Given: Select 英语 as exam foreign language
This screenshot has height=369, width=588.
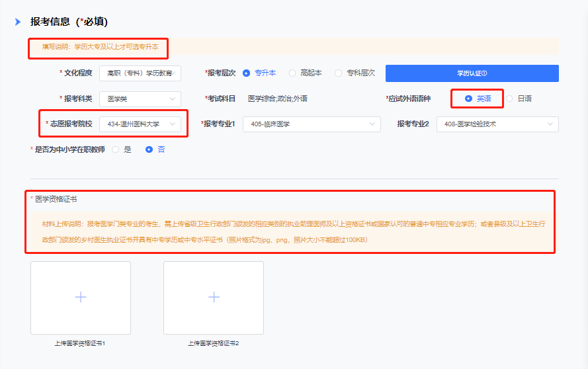Looking at the screenshot, I should [x=469, y=99].
